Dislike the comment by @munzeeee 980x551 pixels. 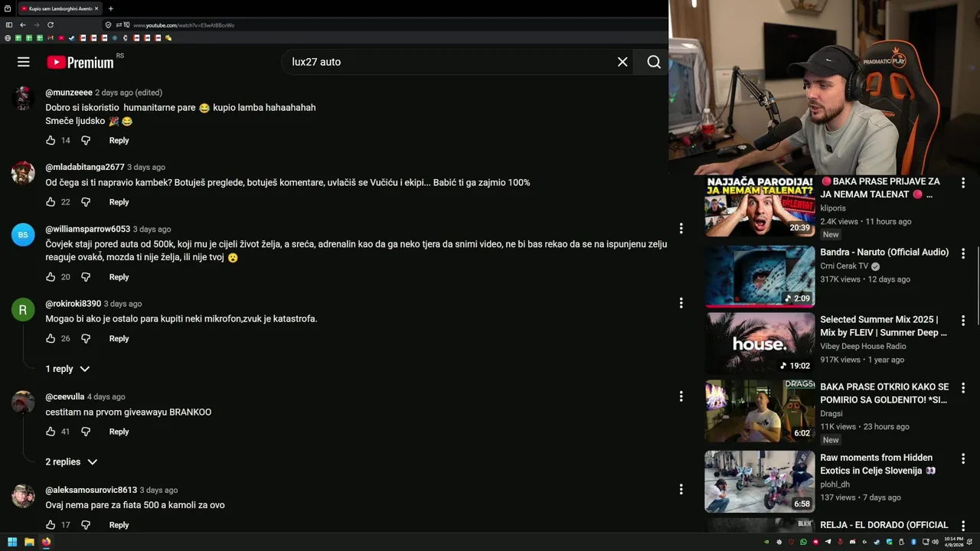pyautogui.click(x=86, y=141)
